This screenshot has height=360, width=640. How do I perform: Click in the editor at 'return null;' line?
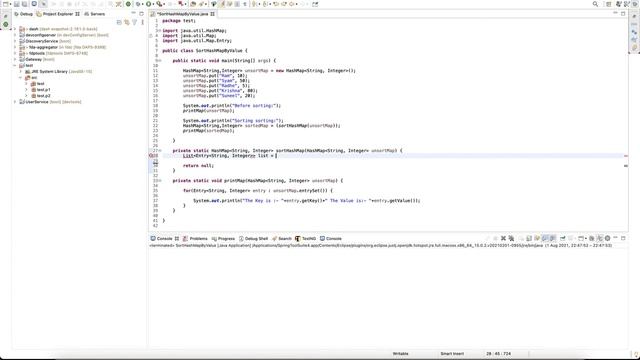tap(198, 166)
